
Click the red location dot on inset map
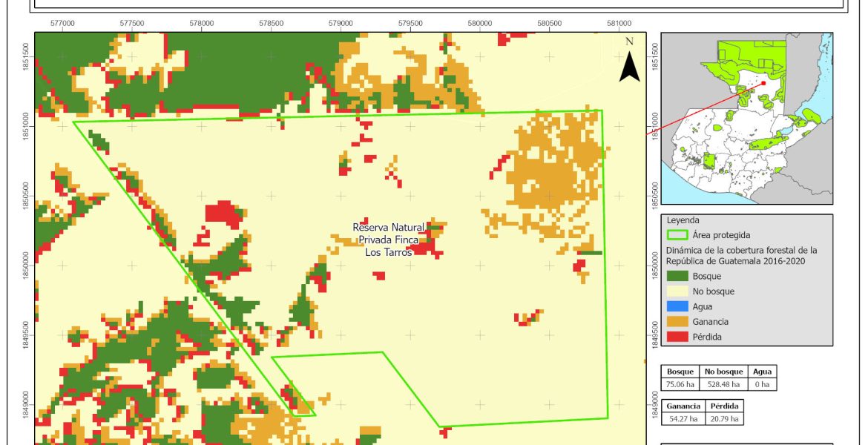pos(763,83)
